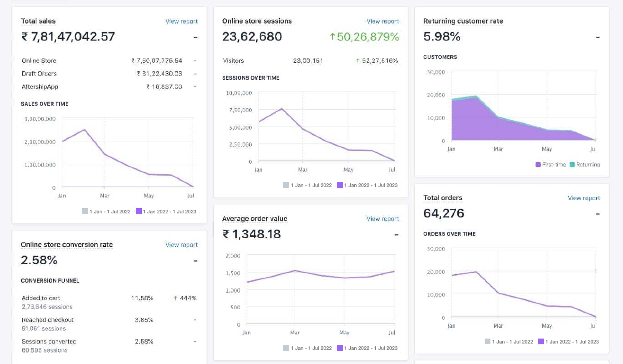Click purple 2023 legend swatch under Sessions chart
Screen dimensions: 623x364
click(x=340, y=185)
